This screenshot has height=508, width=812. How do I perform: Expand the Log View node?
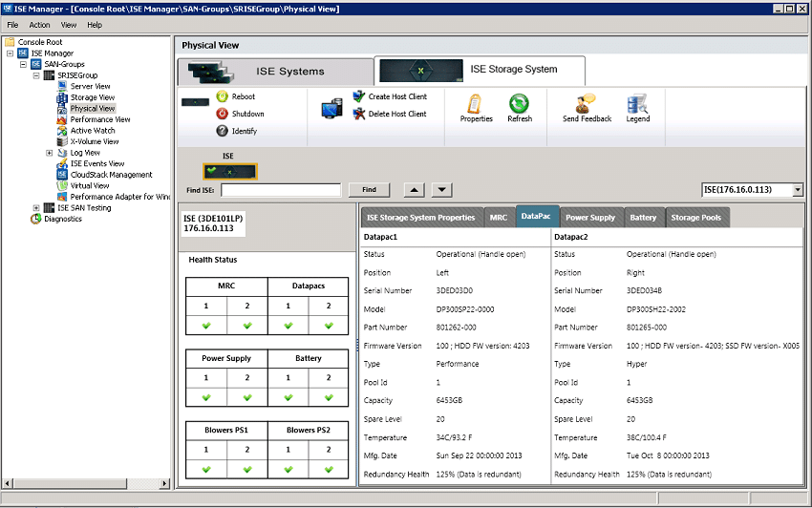(x=49, y=153)
